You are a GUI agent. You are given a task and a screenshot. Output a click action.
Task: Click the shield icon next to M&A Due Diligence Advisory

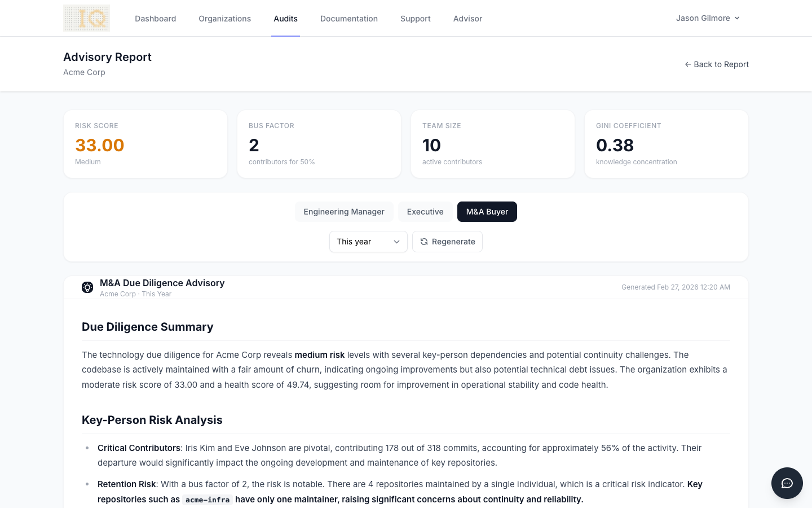[x=87, y=287]
